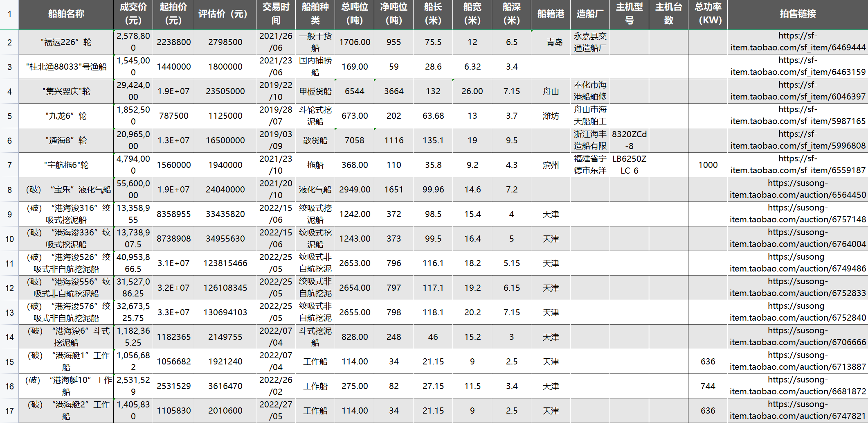Select the 起拍价(元) header cell
This screenshot has width=868, height=423.
(173, 14)
